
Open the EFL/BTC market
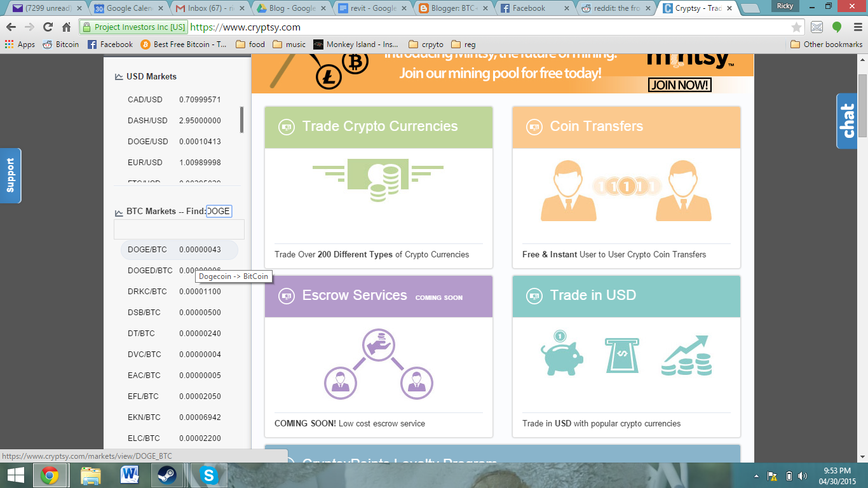(179, 396)
